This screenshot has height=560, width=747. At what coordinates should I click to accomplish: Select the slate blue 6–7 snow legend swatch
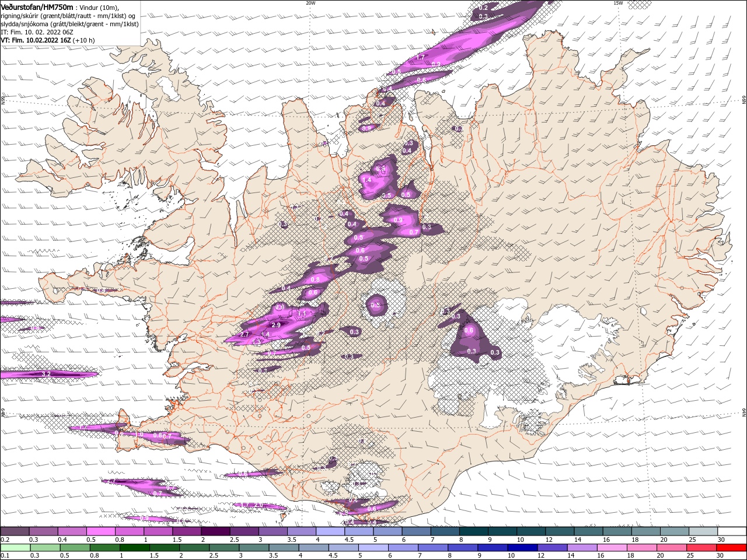coord(416,531)
